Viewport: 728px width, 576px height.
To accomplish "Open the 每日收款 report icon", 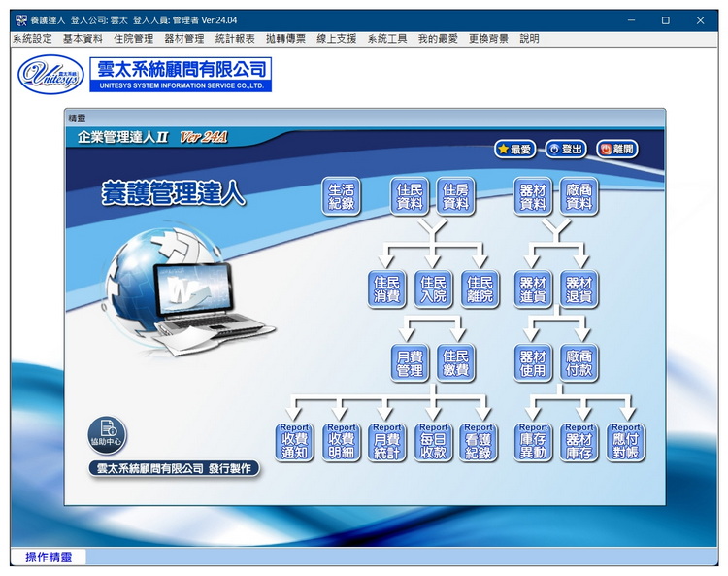I will 433,442.
